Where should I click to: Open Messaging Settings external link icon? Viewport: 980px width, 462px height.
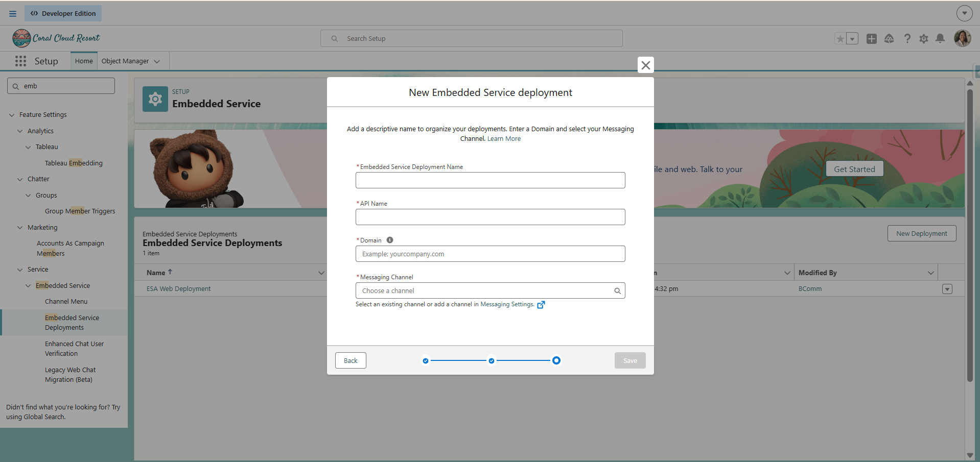tap(541, 305)
